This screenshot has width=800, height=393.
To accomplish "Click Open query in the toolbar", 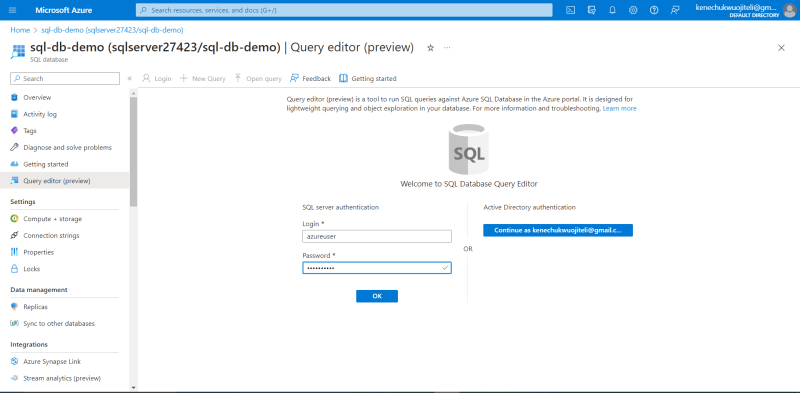I will [x=258, y=79].
